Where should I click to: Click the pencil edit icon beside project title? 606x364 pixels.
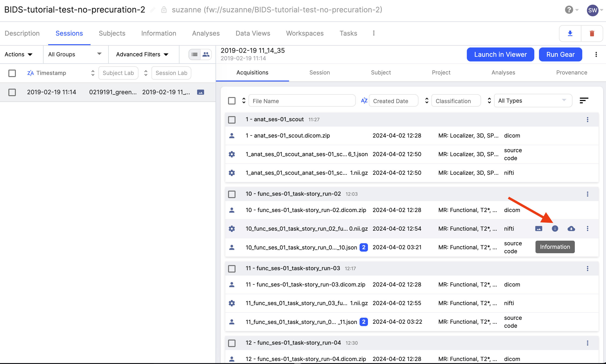coord(152,10)
